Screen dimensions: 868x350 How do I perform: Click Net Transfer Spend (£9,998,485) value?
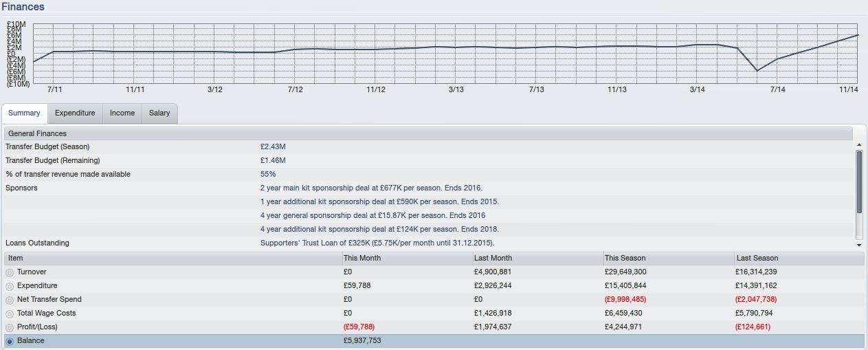625,299
